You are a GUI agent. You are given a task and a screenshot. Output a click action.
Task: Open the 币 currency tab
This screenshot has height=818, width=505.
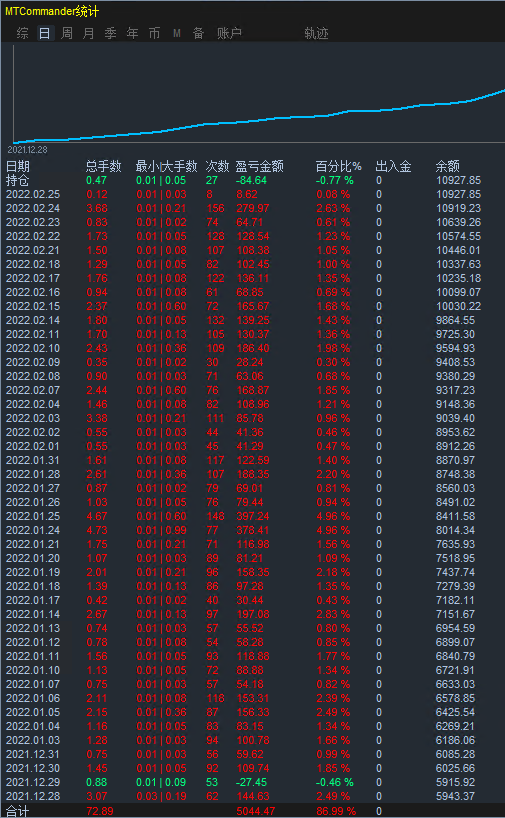click(x=154, y=33)
